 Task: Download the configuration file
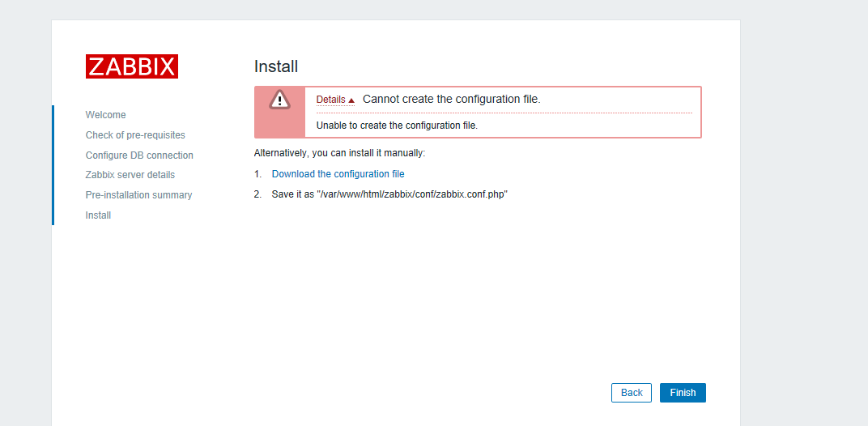click(x=338, y=174)
